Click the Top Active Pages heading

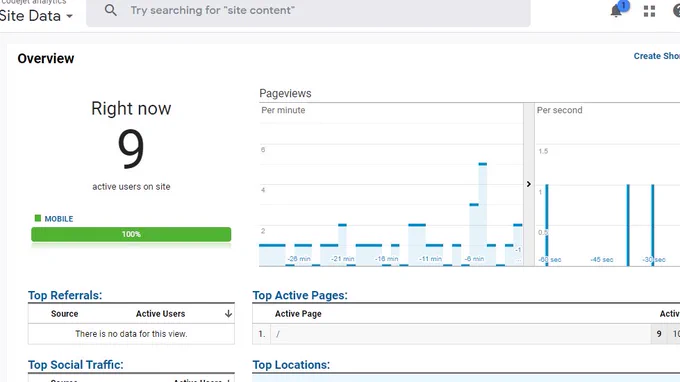point(300,295)
